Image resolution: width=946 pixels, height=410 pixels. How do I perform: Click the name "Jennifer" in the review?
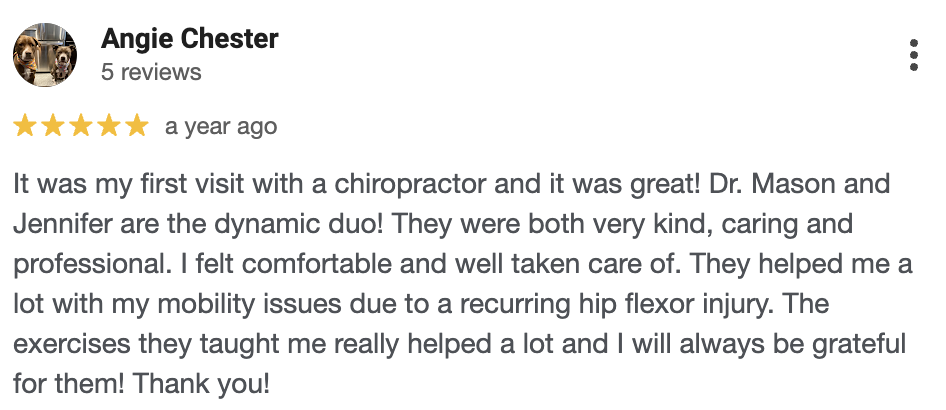pos(58,225)
